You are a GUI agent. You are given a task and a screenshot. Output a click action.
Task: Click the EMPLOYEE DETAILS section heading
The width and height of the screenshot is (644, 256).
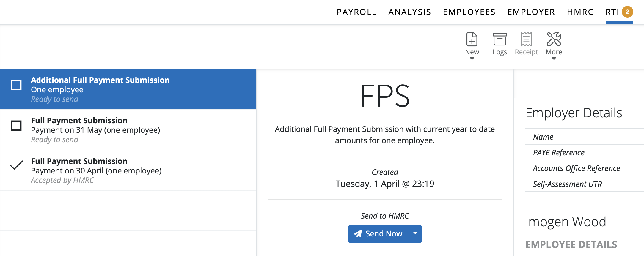[571, 244]
